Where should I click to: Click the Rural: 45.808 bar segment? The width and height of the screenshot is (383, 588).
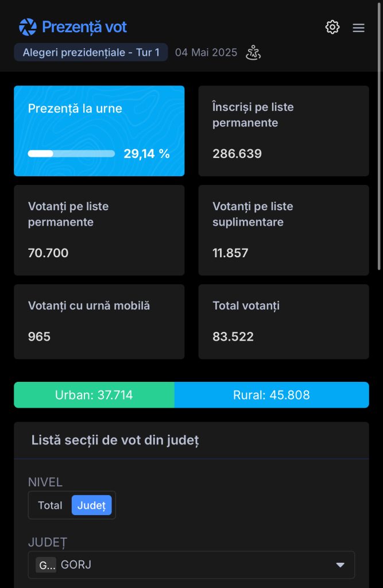(272, 395)
